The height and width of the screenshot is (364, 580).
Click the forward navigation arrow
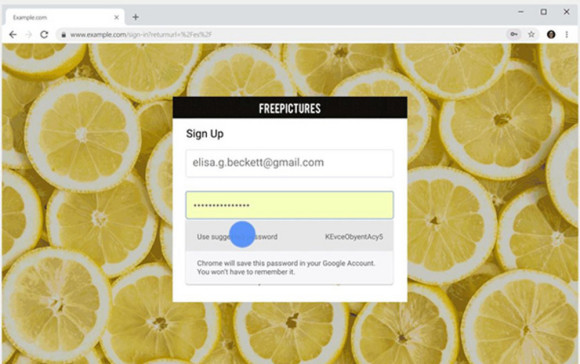pyautogui.click(x=29, y=34)
